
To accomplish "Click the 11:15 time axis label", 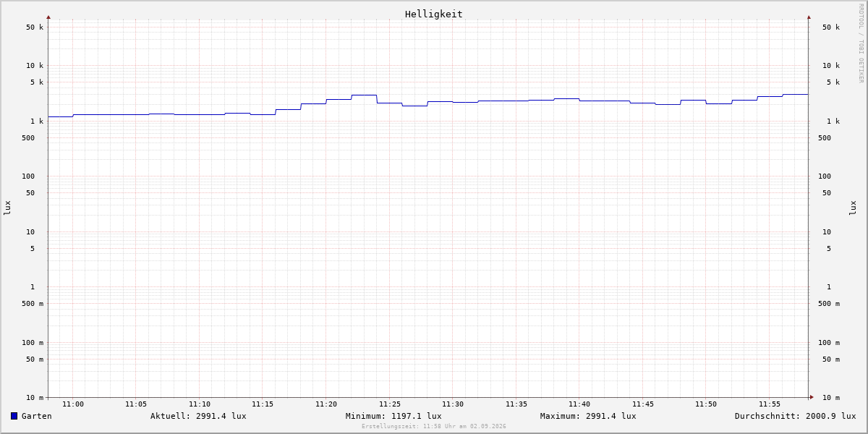I will pyautogui.click(x=263, y=404).
